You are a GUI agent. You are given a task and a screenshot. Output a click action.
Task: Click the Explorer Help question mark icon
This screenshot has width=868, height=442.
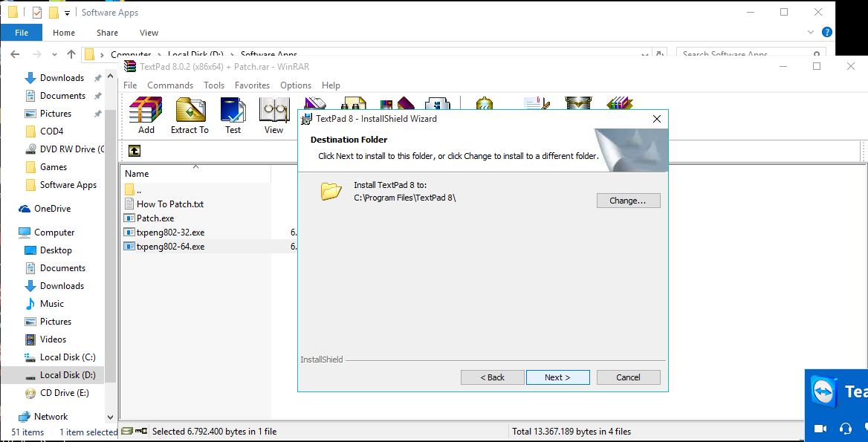[x=827, y=32]
